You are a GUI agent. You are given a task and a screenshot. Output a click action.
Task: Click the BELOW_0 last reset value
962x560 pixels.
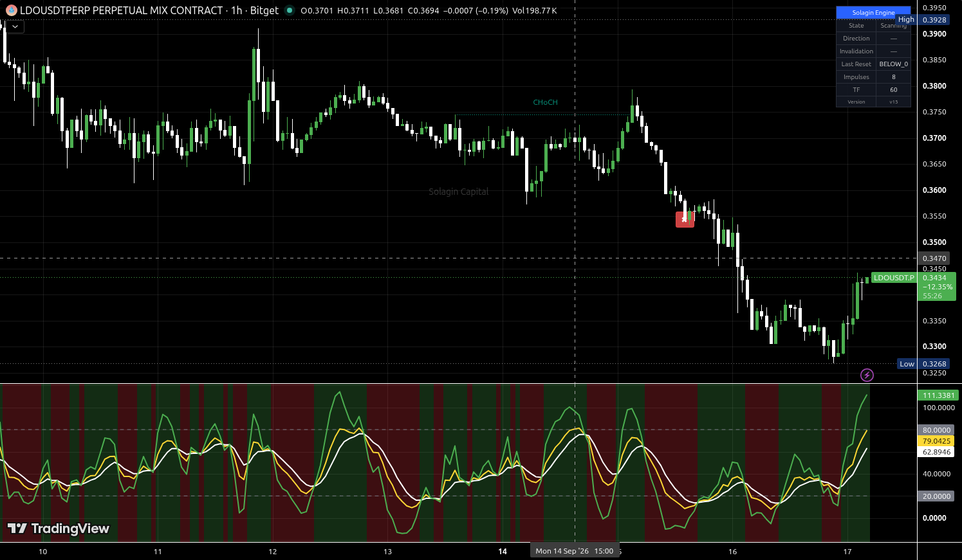893,64
